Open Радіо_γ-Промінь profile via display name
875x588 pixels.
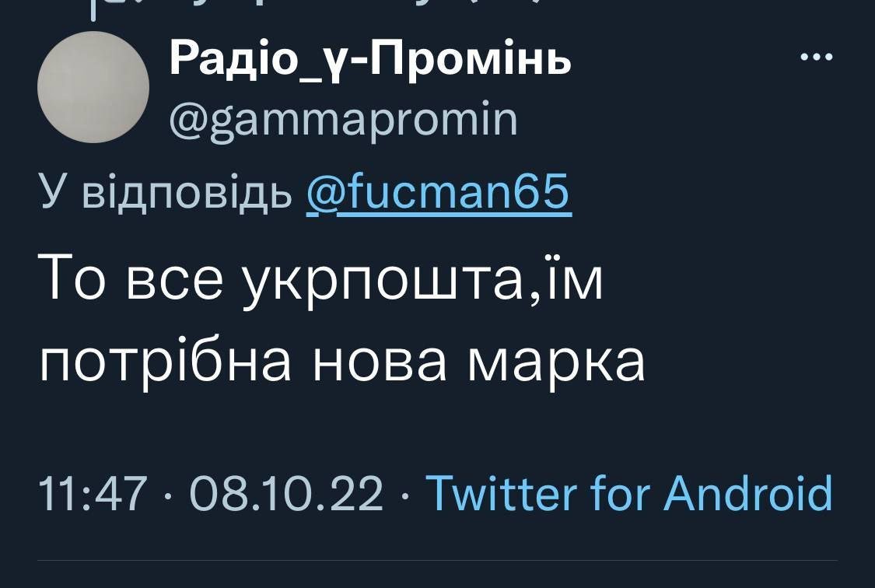point(371,60)
